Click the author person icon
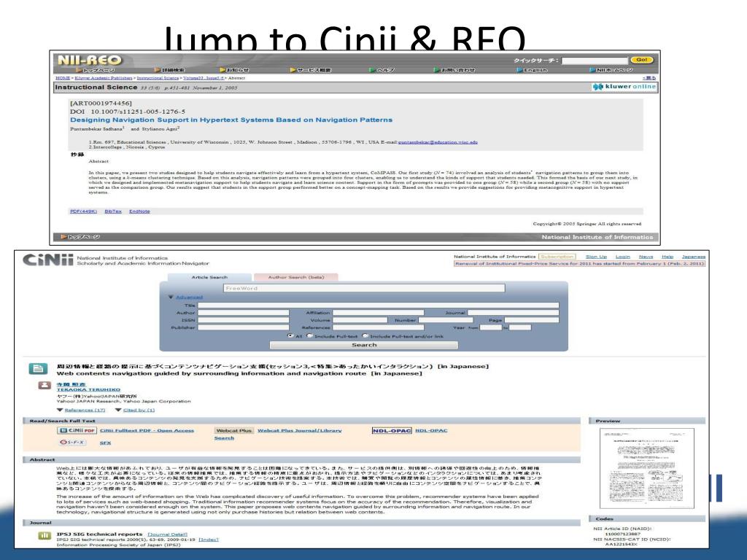747x560 pixels. click(44, 385)
